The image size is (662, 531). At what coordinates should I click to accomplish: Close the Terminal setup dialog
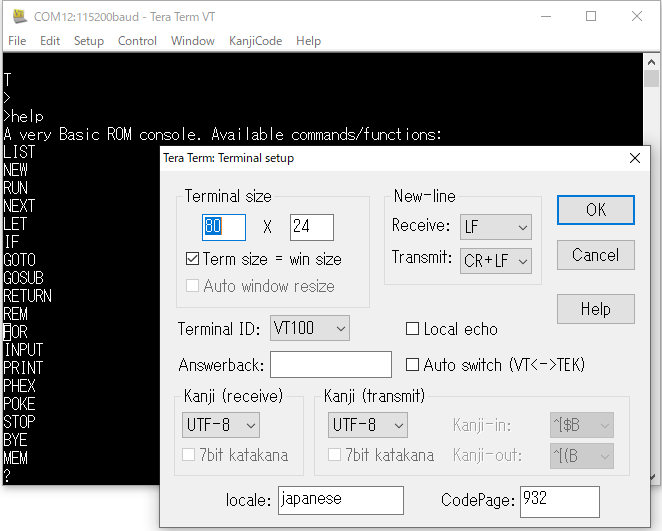click(x=634, y=158)
